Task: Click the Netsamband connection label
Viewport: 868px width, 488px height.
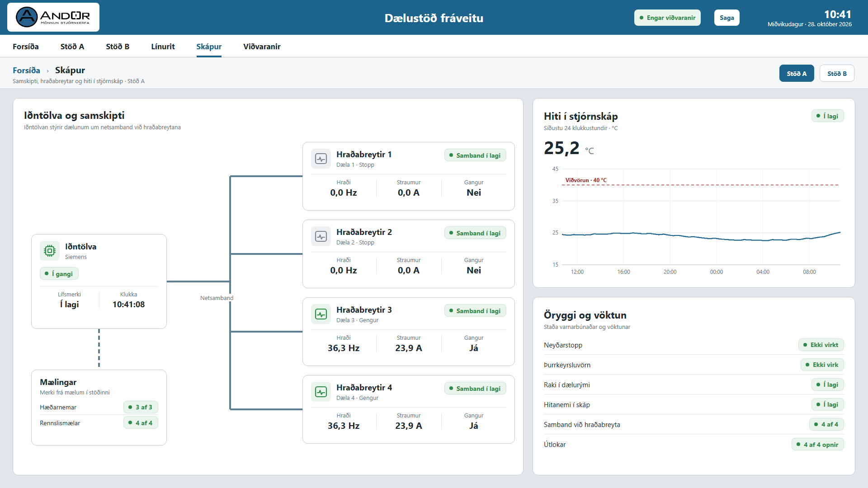Action: pyautogui.click(x=217, y=298)
